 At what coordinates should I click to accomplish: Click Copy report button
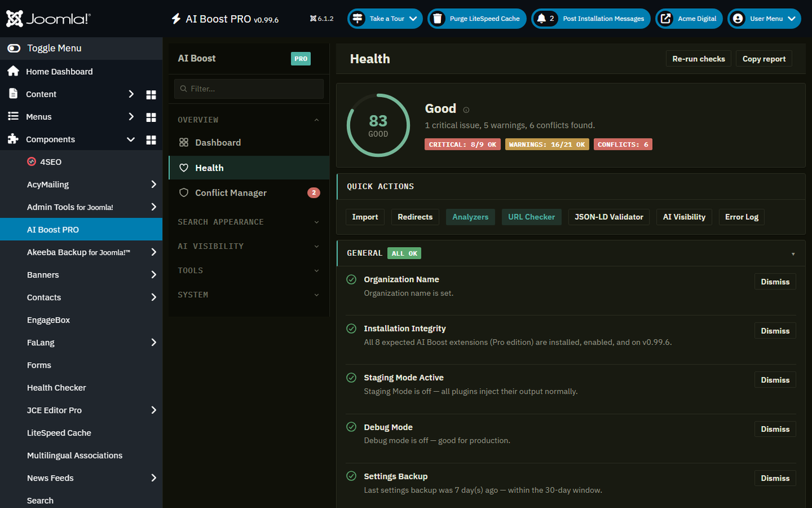764,58
